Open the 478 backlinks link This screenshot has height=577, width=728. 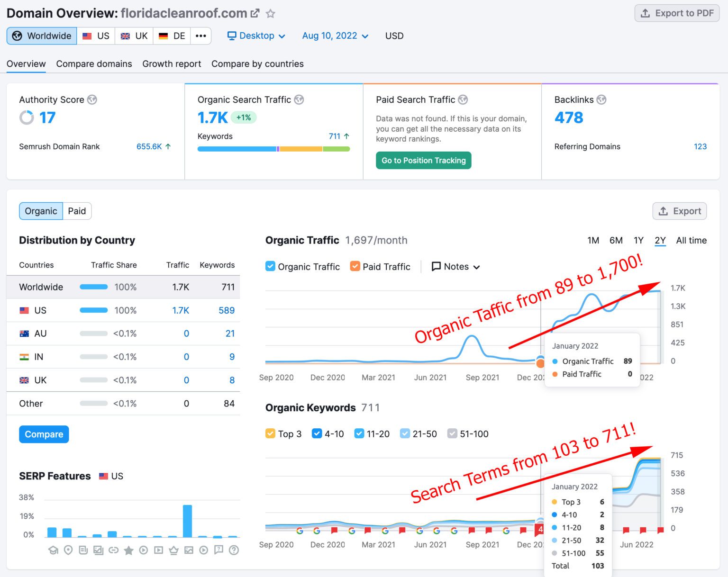pos(569,117)
